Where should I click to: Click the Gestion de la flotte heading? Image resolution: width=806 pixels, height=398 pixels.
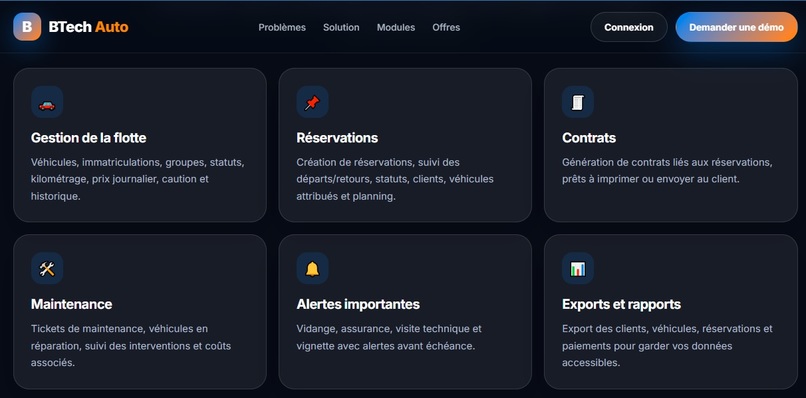click(x=88, y=138)
